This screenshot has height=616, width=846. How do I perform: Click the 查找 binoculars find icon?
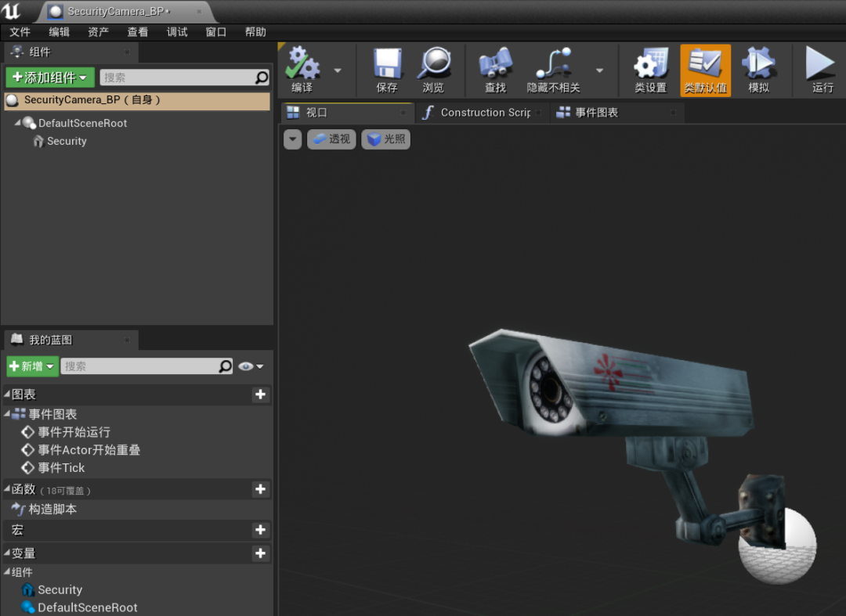[x=495, y=70]
